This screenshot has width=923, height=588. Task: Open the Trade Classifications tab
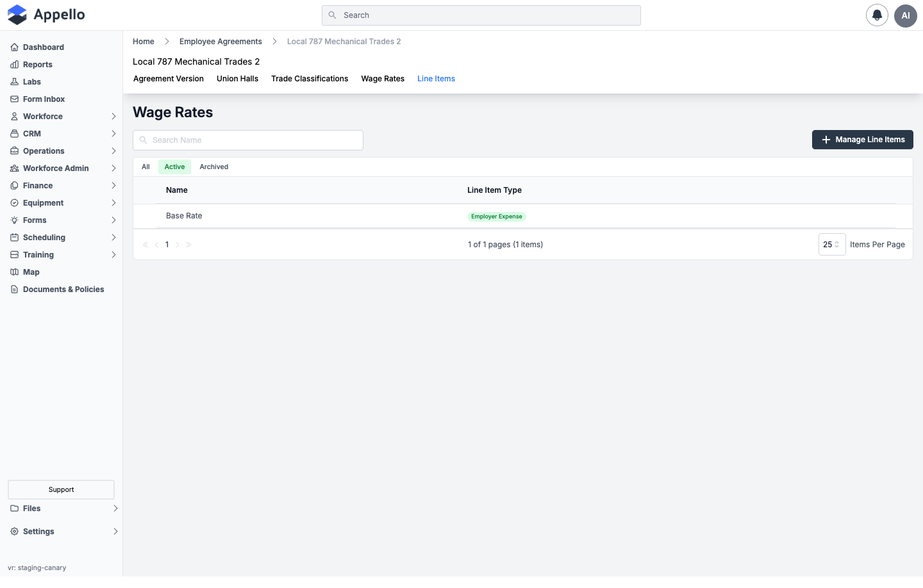tap(310, 79)
